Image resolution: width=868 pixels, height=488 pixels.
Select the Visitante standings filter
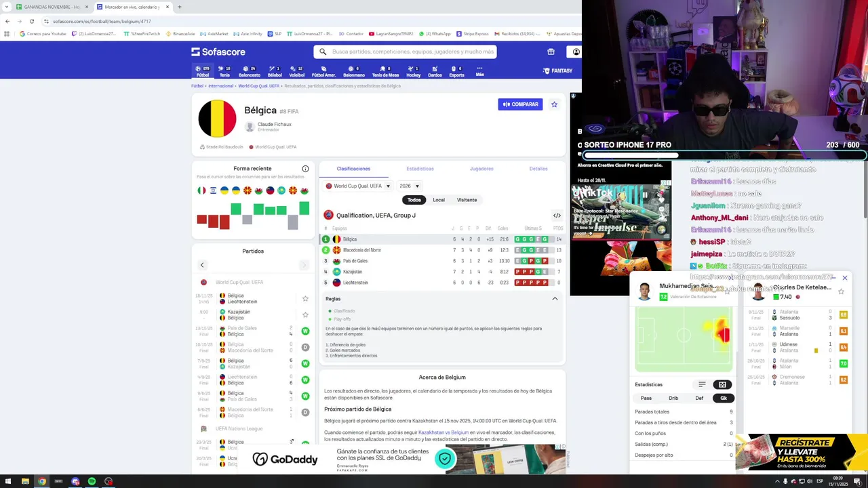467,200
